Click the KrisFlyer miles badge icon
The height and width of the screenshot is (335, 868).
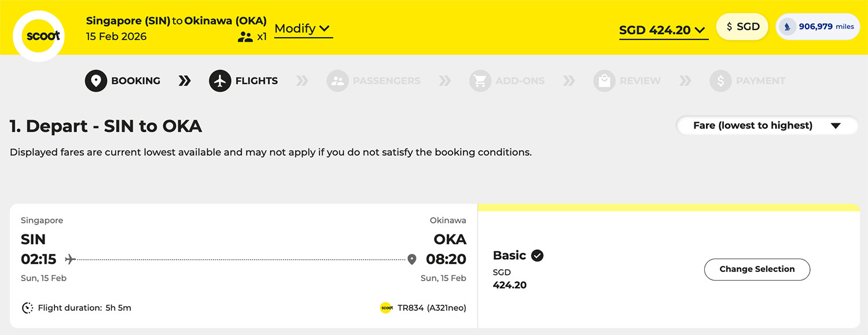(x=787, y=27)
